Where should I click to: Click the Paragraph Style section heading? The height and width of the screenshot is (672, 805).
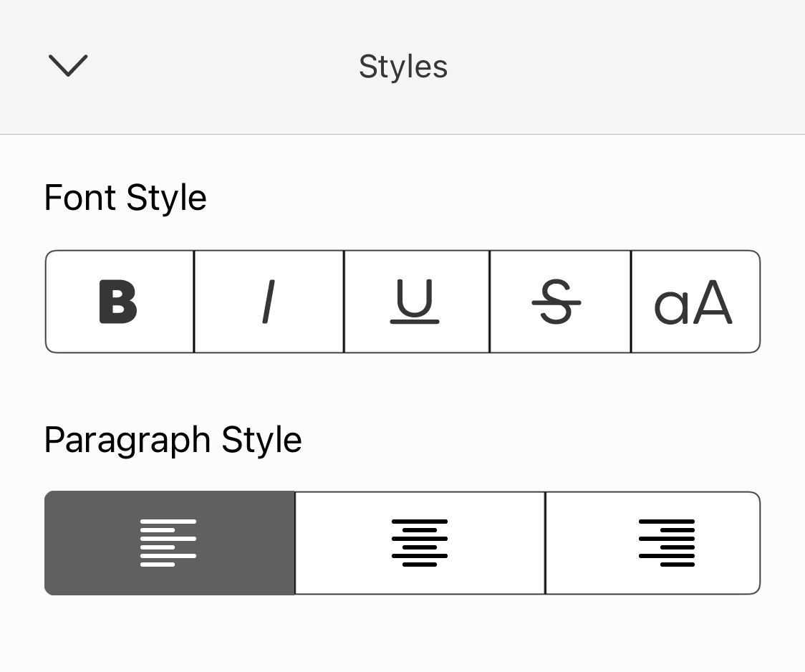pyautogui.click(x=173, y=440)
